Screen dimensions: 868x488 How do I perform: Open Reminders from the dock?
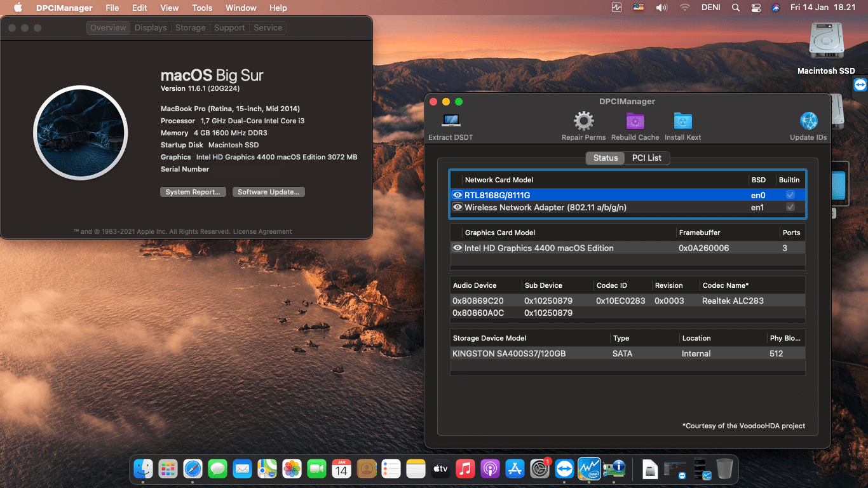tap(391, 469)
